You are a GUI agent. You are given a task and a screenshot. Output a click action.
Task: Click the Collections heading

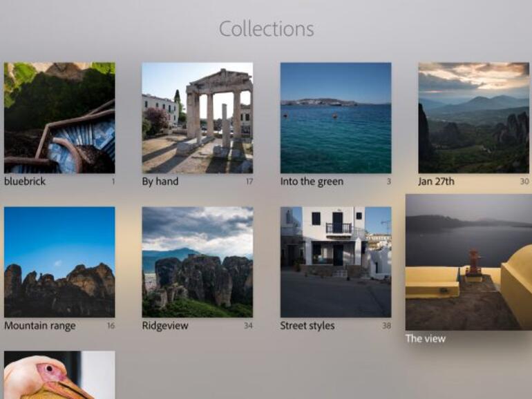266,29
